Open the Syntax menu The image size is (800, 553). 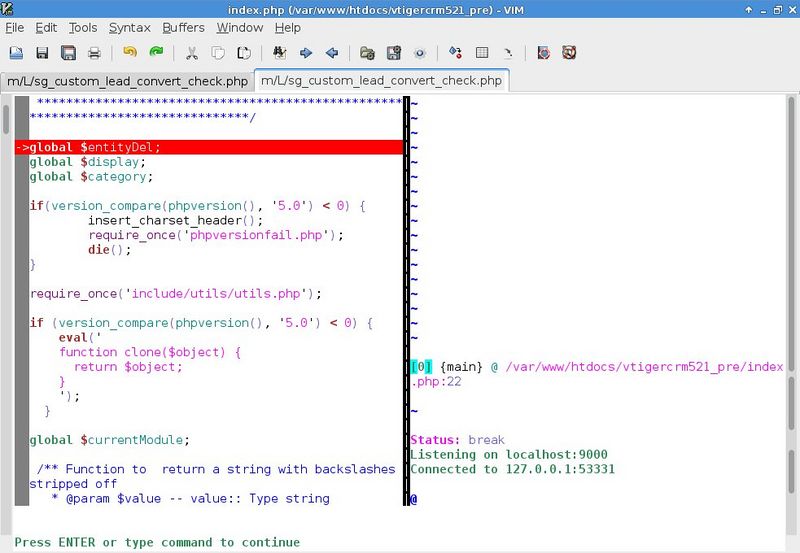coord(129,28)
